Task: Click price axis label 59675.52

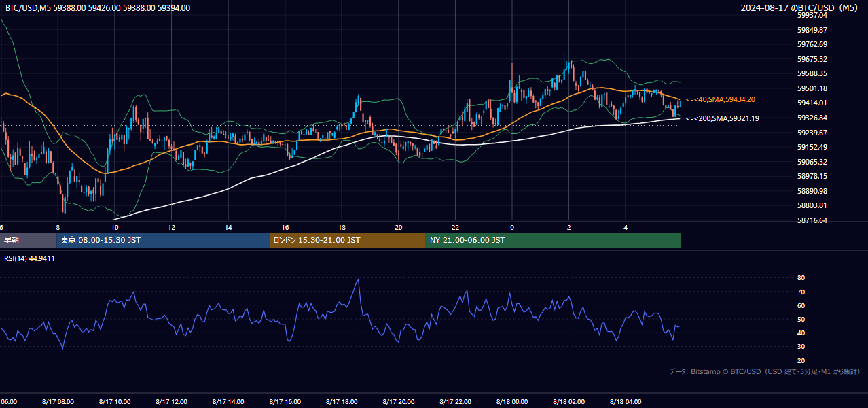Action: click(812, 59)
